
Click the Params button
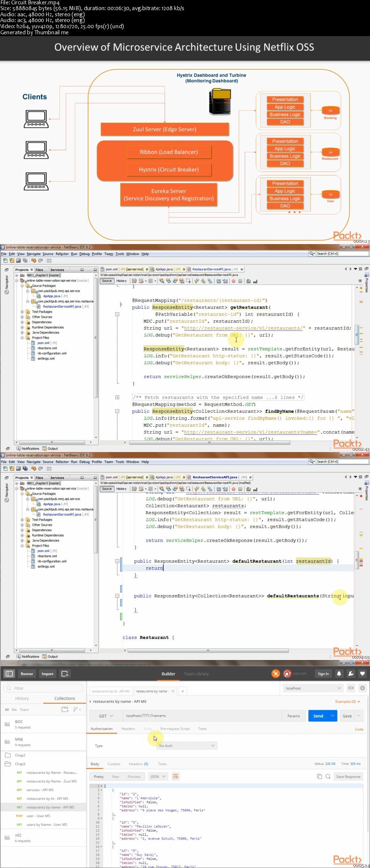293,716
